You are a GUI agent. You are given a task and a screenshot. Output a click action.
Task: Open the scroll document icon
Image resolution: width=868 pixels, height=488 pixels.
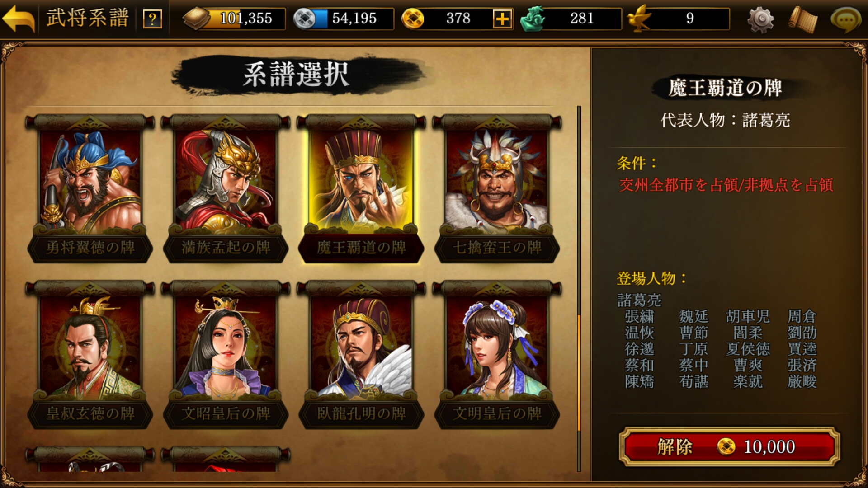pyautogui.click(x=803, y=19)
